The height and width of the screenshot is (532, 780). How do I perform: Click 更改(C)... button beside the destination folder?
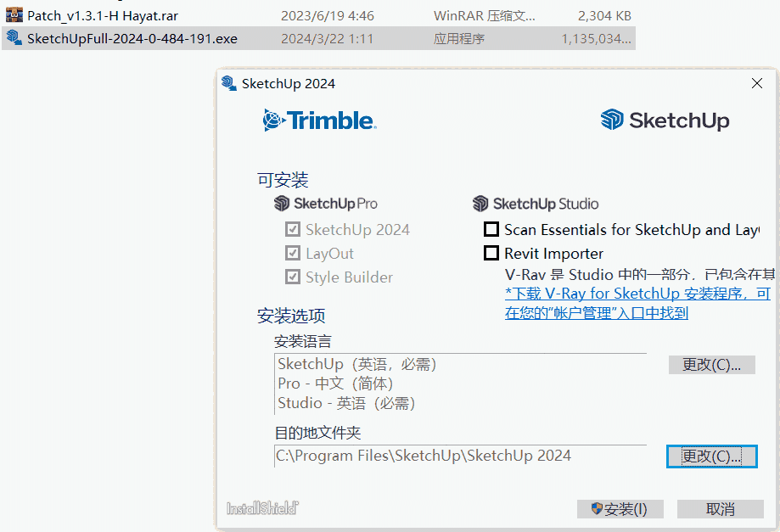click(x=712, y=456)
